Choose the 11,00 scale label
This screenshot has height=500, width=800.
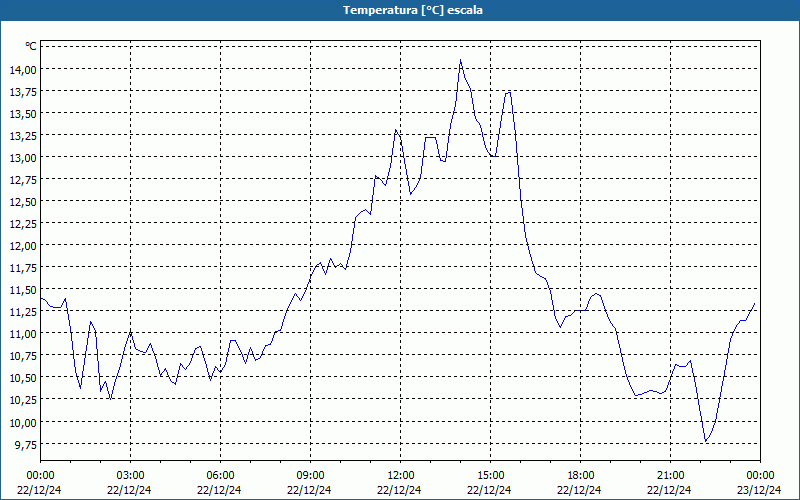[x=23, y=334]
